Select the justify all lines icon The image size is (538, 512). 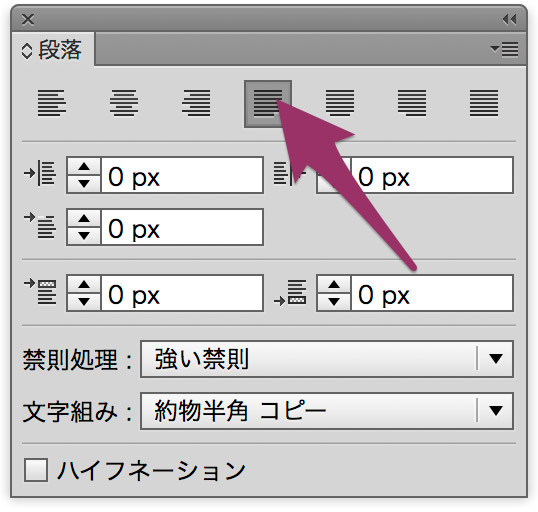pyautogui.click(x=484, y=103)
